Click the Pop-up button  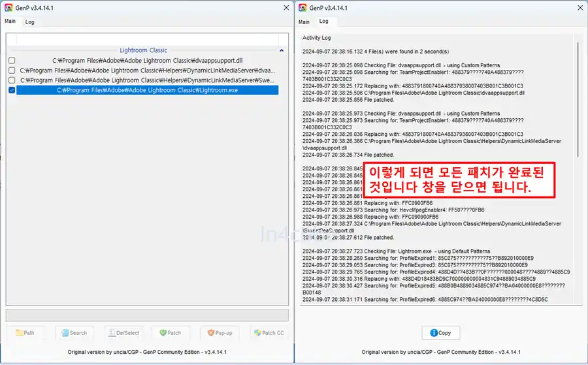click(220, 333)
